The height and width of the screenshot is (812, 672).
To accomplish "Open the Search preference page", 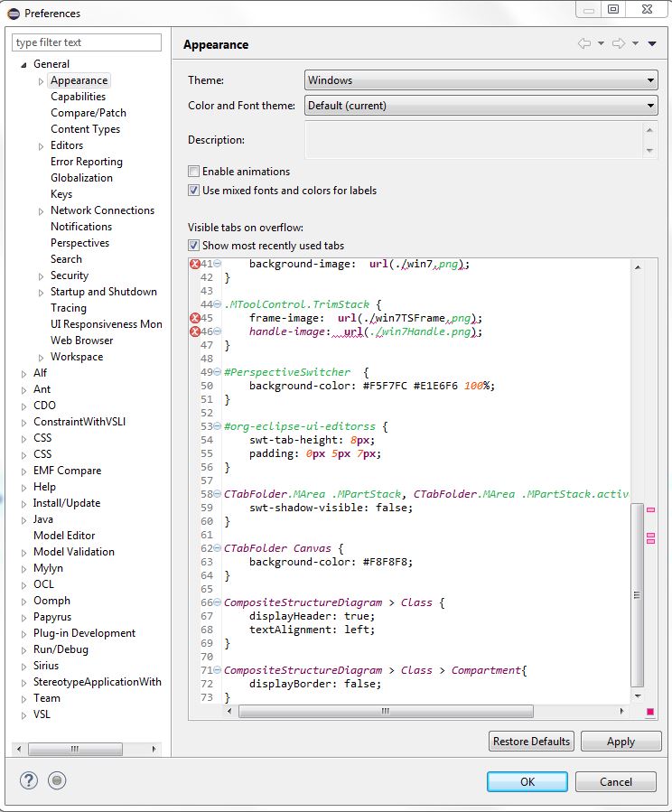I will coord(66,259).
